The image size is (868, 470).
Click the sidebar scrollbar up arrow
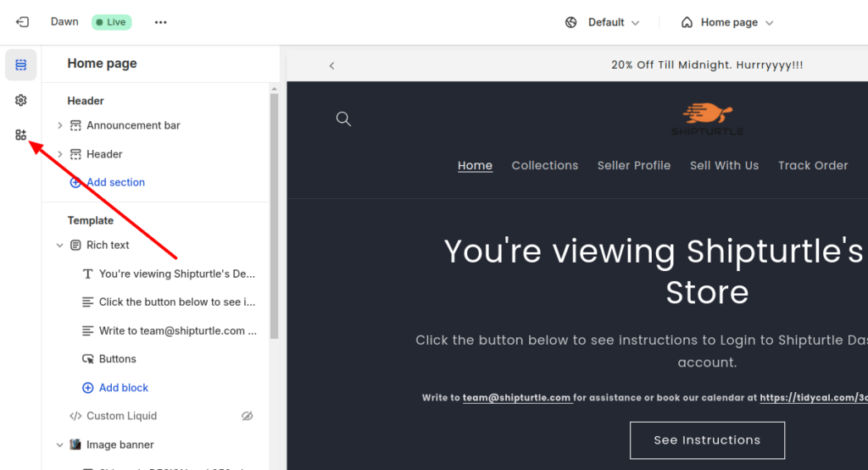click(x=274, y=89)
